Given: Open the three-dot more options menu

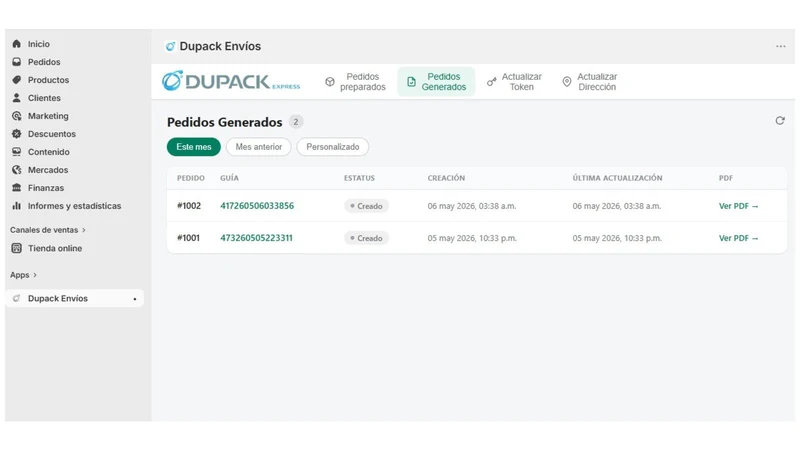Looking at the screenshot, I should [x=781, y=46].
